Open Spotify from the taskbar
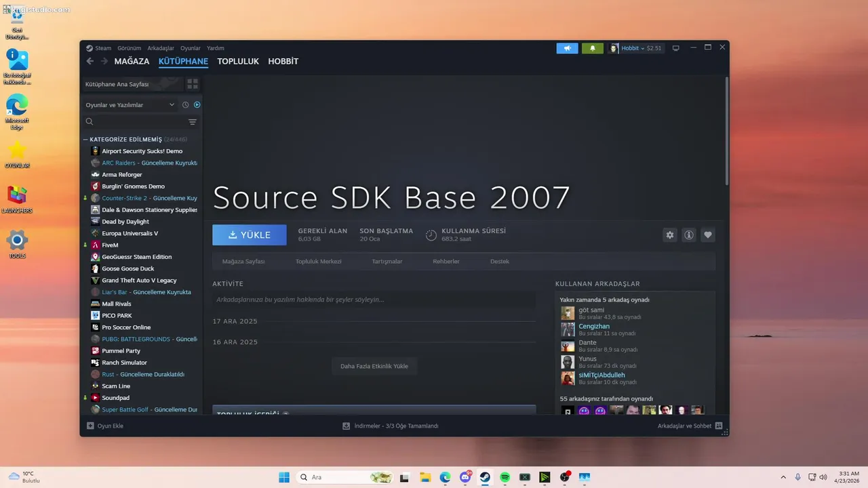The width and height of the screenshot is (868, 488). [505, 477]
